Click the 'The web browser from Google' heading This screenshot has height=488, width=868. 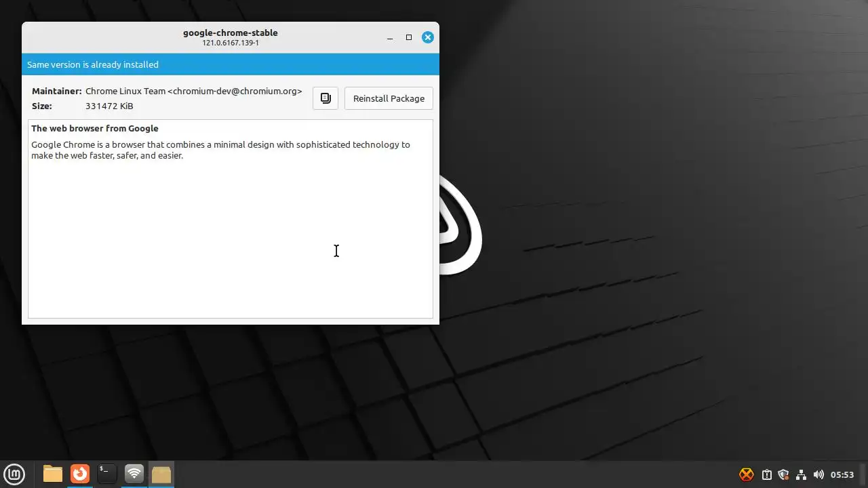click(95, 128)
